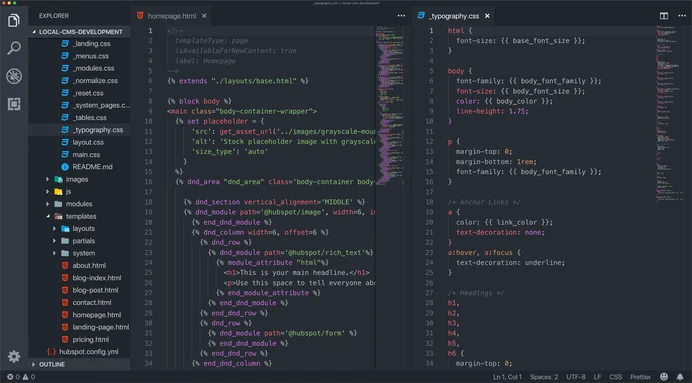Collapse the LOCAL-CMS-DEVELOPMENT root folder
The height and width of the screenshot is (383, 692).
pyautogui.click(x=79, y=32)
